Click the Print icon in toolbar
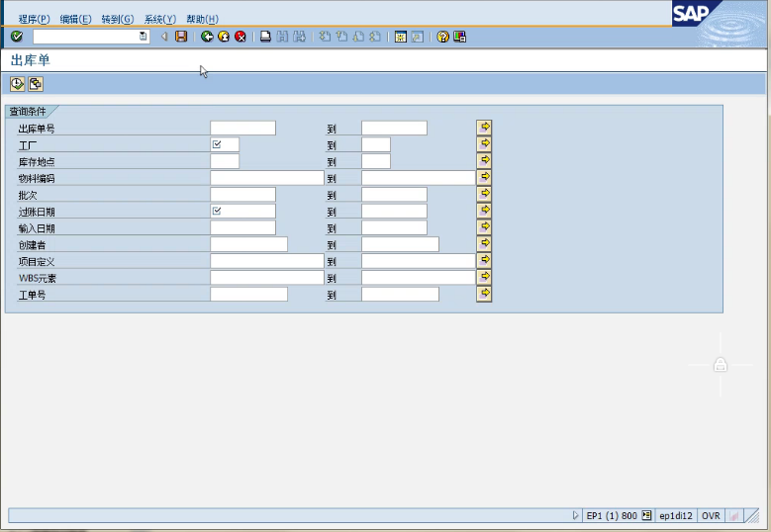771x532 pixels. pyautogui.click(x=265, y=37)
